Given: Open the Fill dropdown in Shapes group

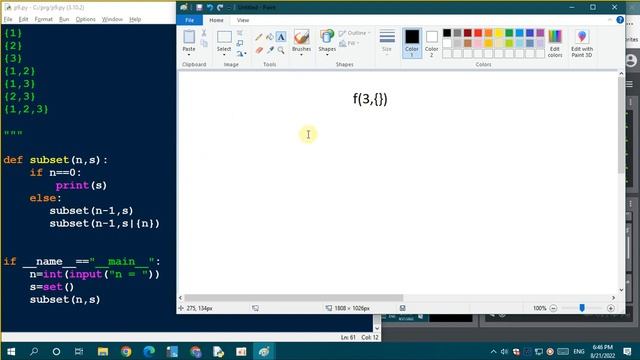Looking at the screenshot, I should point(349,43).
